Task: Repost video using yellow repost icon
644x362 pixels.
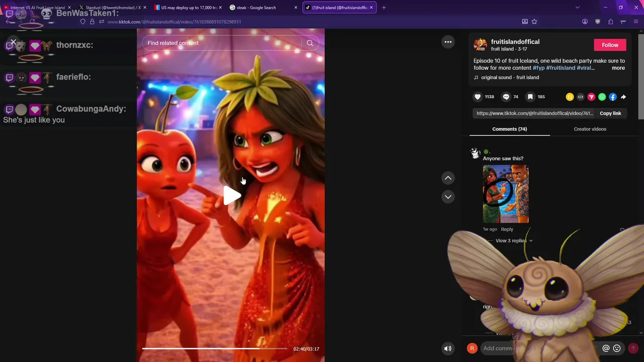Action: point(570,97)
